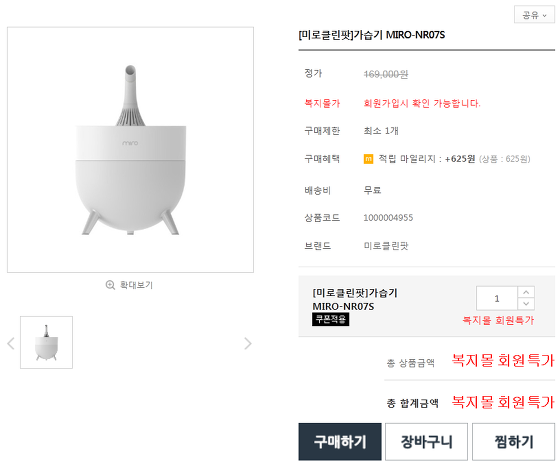The width and height of the screenshot is (560, 466).
Task: Decrease quantity with the down arrow
Action: (526, 304)
